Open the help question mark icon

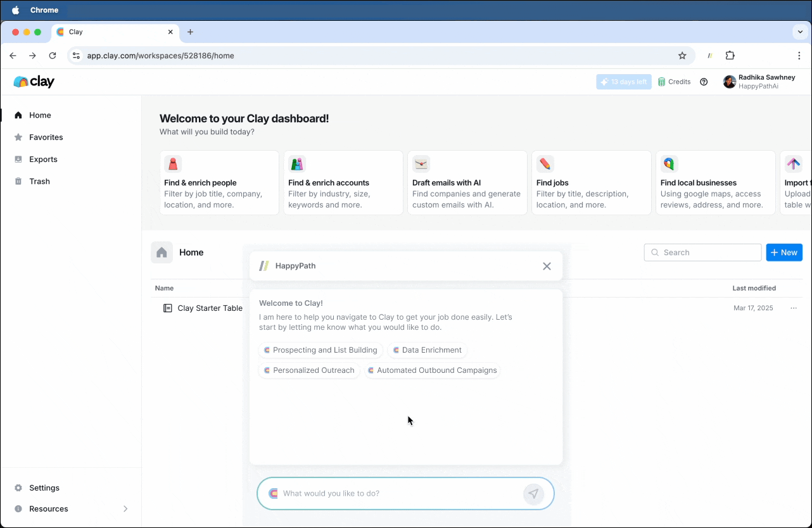(x=704, y=82)
